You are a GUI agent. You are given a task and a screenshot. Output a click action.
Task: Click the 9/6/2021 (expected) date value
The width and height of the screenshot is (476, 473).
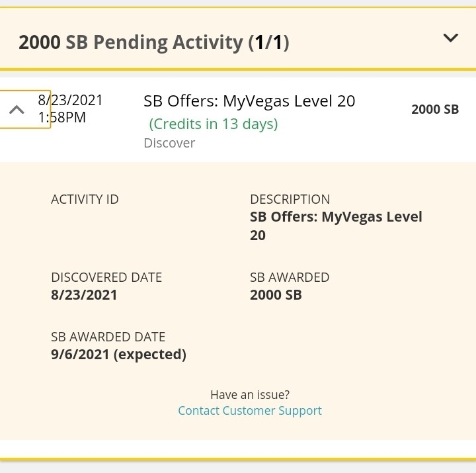click(x=118, y=355)
